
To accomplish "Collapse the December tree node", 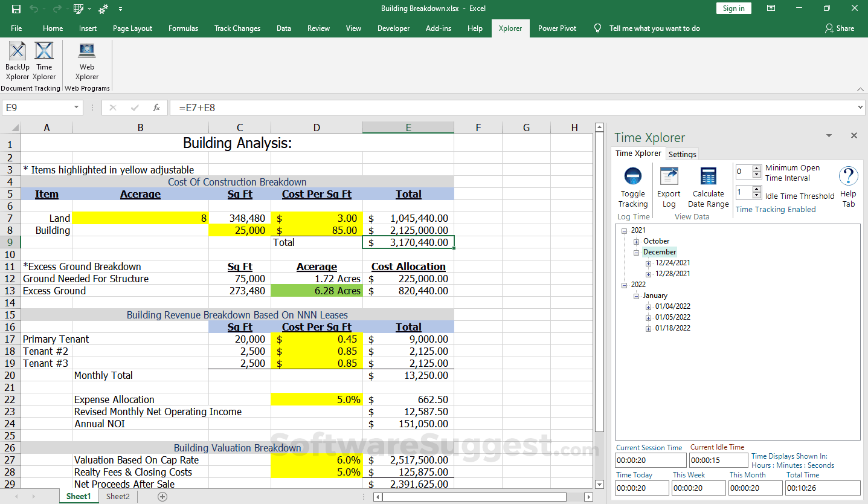I will pyautogui.click(x=637, y=253).
